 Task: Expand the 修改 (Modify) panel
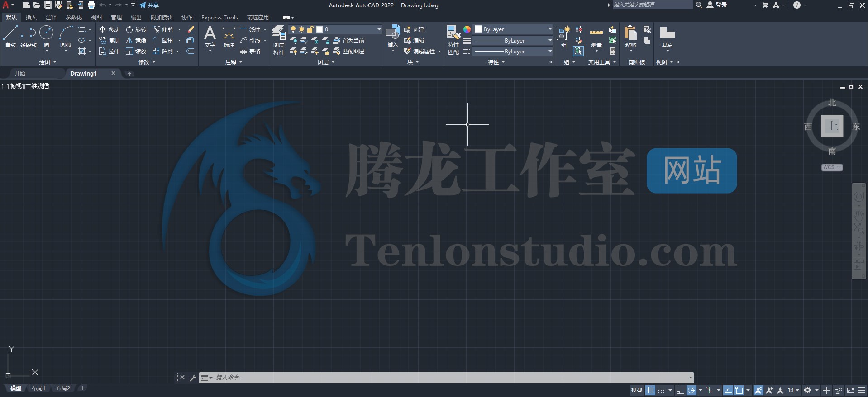147,62
